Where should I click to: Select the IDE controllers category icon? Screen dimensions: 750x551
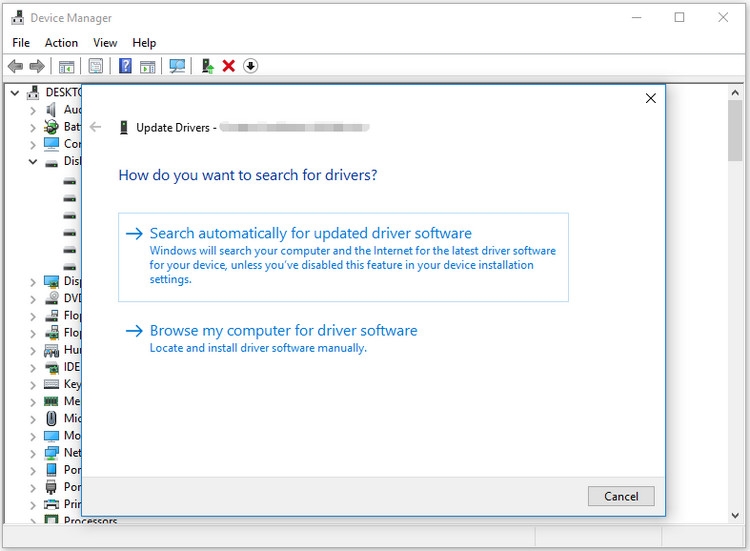(51, 367)
